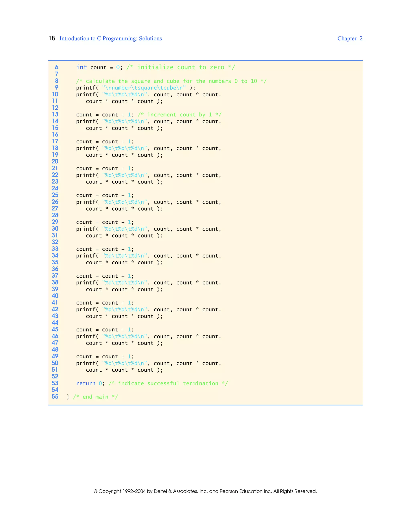Click the page number 18 in the header
This screenshot has height=532, width=411.
tap(52, 39)
